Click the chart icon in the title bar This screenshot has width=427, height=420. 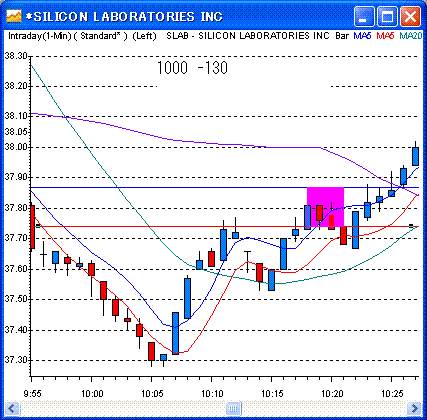coord(14,16)
